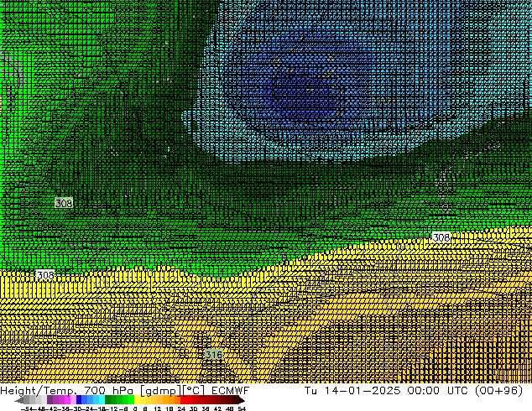Image resolution: width=532 pixels, height=411 pixels.
Task: Click the right arrow tip of the color legend
Action: (x=243, y=400)
